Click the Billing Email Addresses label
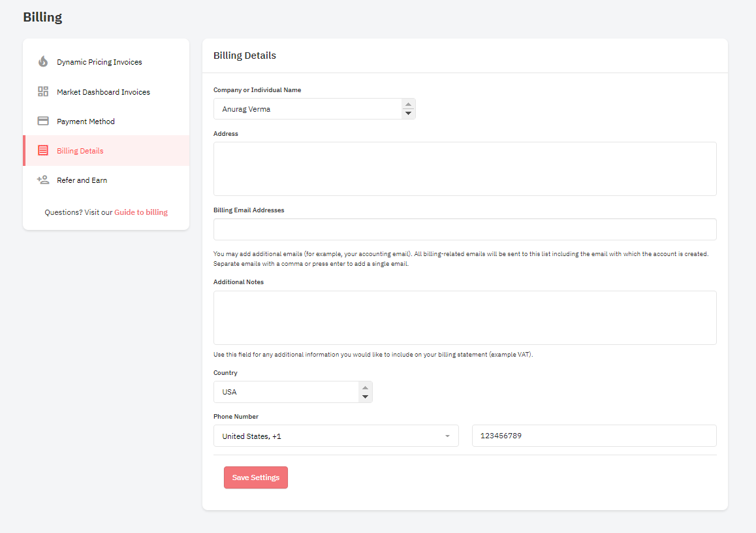The image size is (756, 533). tap(249, 210)
